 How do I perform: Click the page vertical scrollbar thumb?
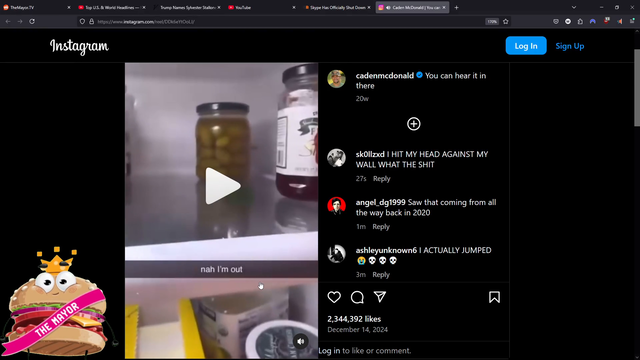pyautogui.click(x=637, y=88)
